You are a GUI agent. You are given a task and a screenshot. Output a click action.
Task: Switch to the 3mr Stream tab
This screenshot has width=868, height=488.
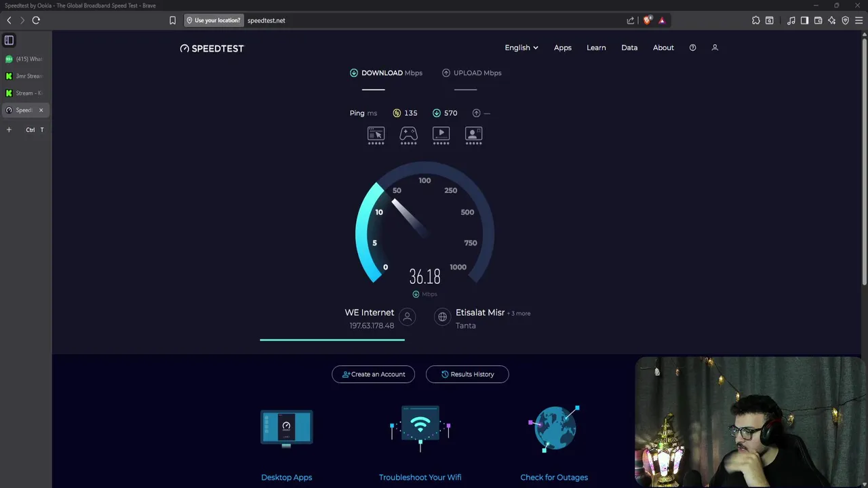[x=25, y=76]
